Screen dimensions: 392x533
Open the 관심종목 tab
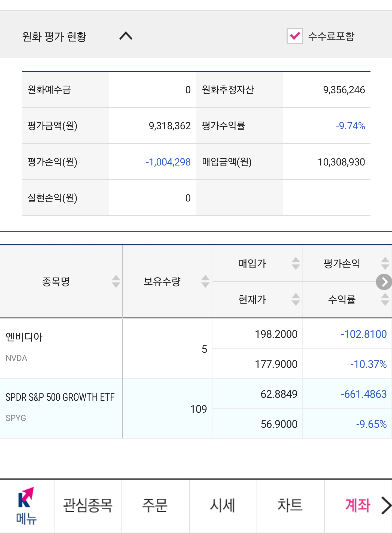[x=88, y=505]
